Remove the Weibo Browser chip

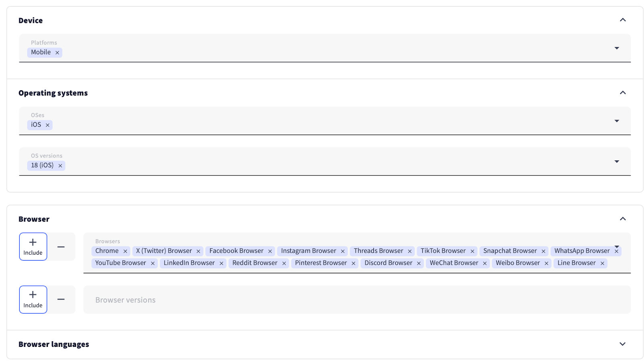pyautogui.click(x=546, y=263)
